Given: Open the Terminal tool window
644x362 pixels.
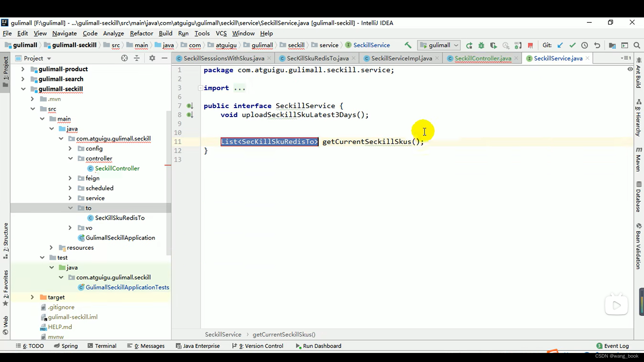Looking at the screenshot, I should [x=102, y=346].
